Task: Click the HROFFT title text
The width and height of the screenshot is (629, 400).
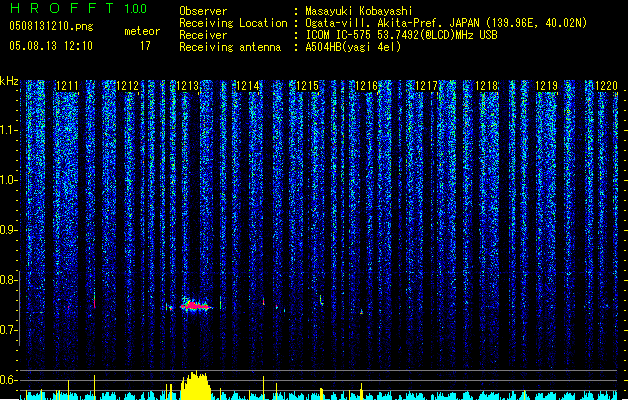Action: [x=62, y=8]
